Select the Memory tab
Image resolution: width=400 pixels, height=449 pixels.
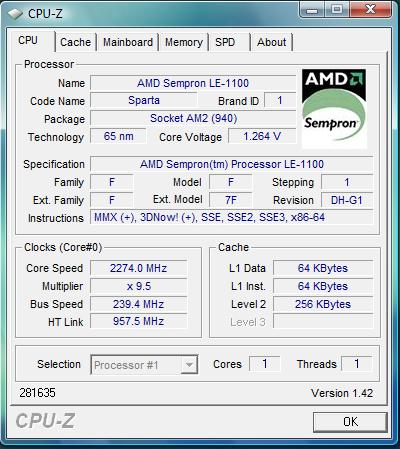[184, 42]
